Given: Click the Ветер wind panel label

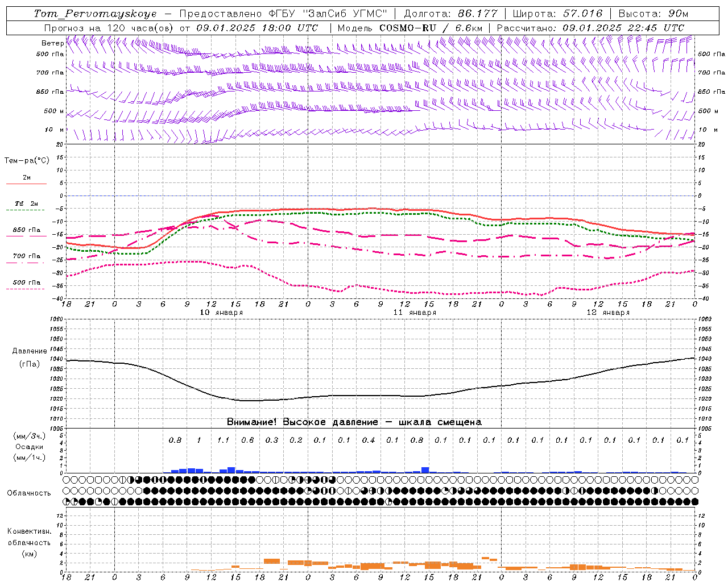Looking at the screenshot, I should click(x=52, y=43).
